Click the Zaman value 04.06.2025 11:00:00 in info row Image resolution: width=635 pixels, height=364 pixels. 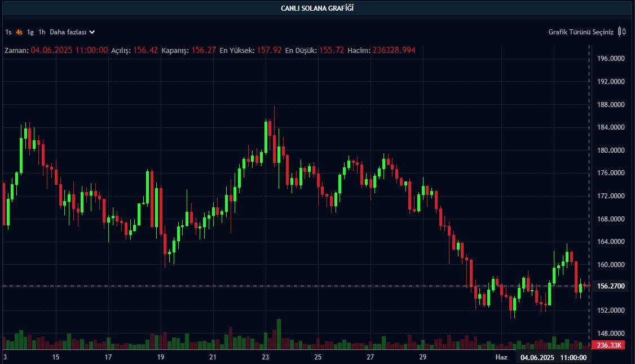click(x=69, y=50)
